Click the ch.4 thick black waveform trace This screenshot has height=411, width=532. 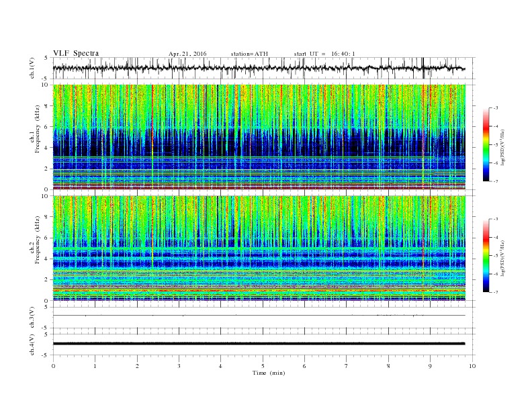pyautogui.click(x=259, y=344)
